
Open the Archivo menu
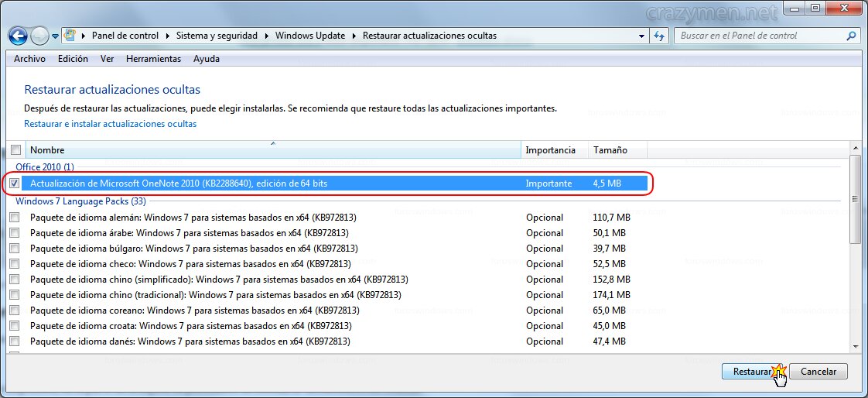point(30,59)
